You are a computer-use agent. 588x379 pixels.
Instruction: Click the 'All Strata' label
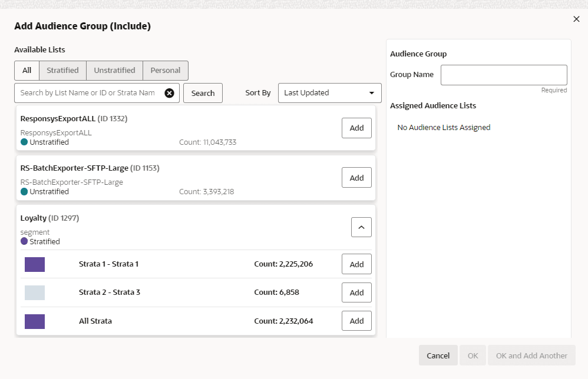(95, 321)
